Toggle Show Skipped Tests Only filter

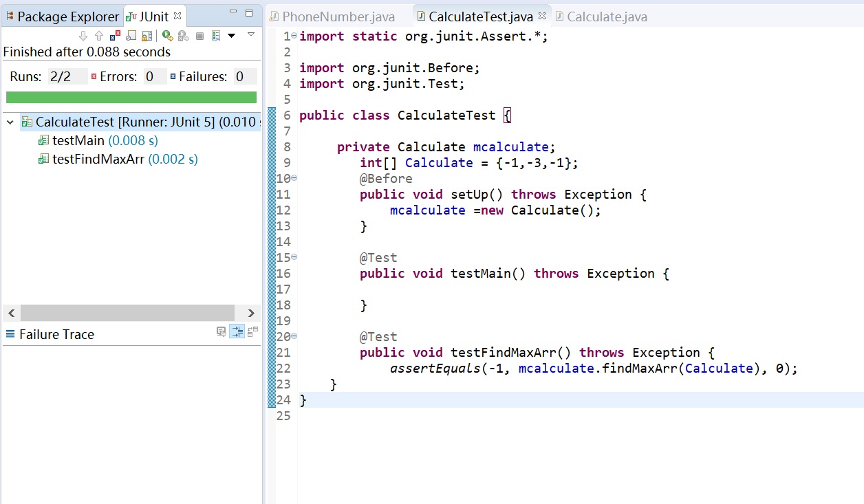(x=131, y=36)
